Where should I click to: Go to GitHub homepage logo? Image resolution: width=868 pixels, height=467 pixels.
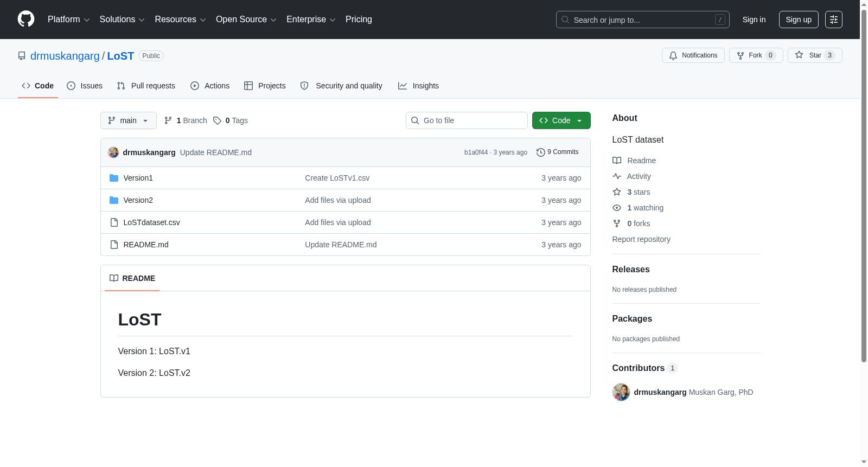(x=26, y=19)
